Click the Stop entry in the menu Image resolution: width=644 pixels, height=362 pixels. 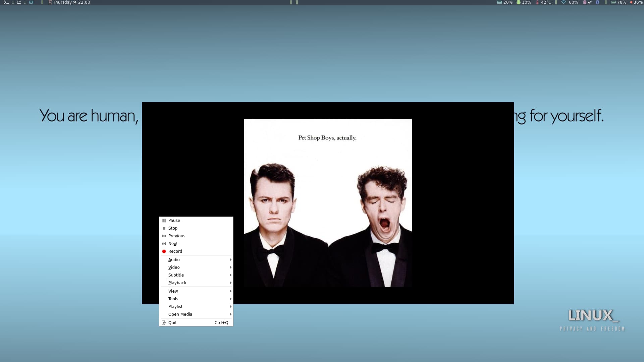tap(196, 228)
